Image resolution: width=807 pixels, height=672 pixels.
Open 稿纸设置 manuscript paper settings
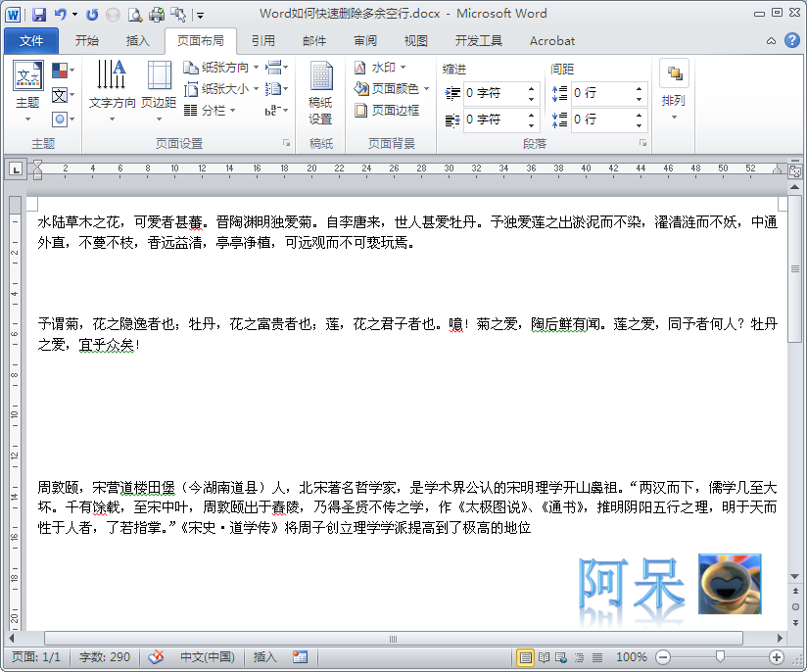320,93
